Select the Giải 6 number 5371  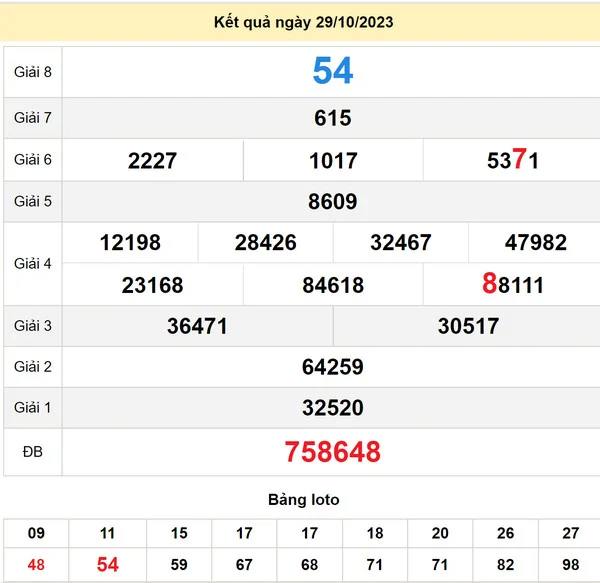(x=513, y=160)
